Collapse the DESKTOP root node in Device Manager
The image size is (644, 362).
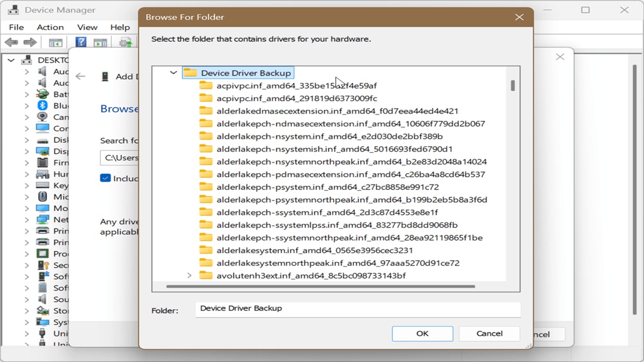11,60
